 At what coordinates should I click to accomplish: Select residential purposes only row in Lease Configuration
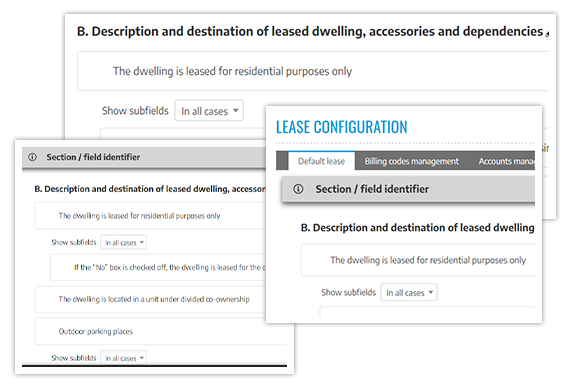tap(418, 260)
